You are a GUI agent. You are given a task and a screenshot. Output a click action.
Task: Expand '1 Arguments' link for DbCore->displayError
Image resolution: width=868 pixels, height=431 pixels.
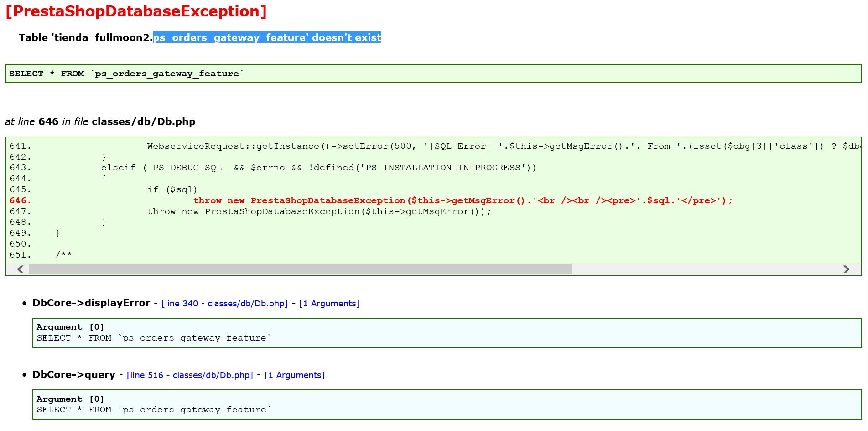point(329,304)
